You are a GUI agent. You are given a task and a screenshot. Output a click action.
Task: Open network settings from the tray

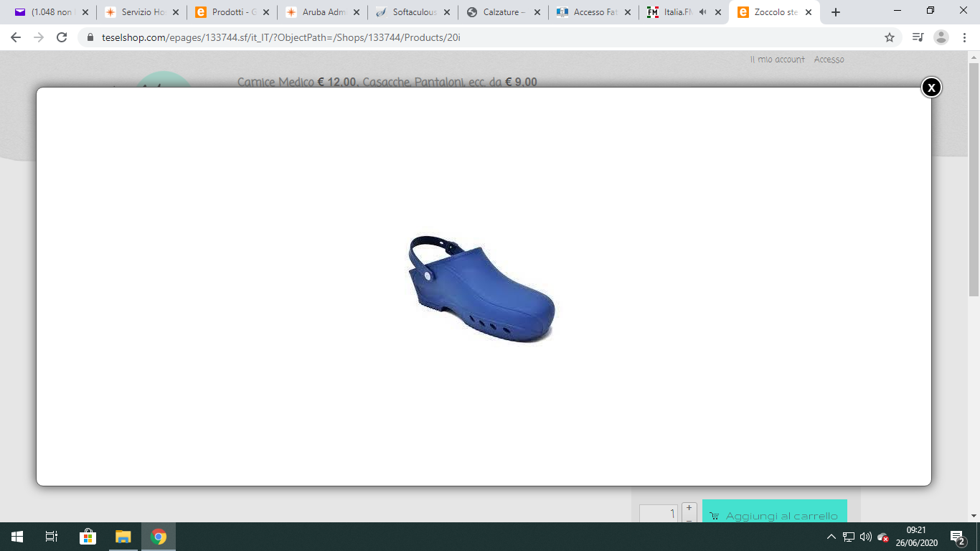click(849, 537)
